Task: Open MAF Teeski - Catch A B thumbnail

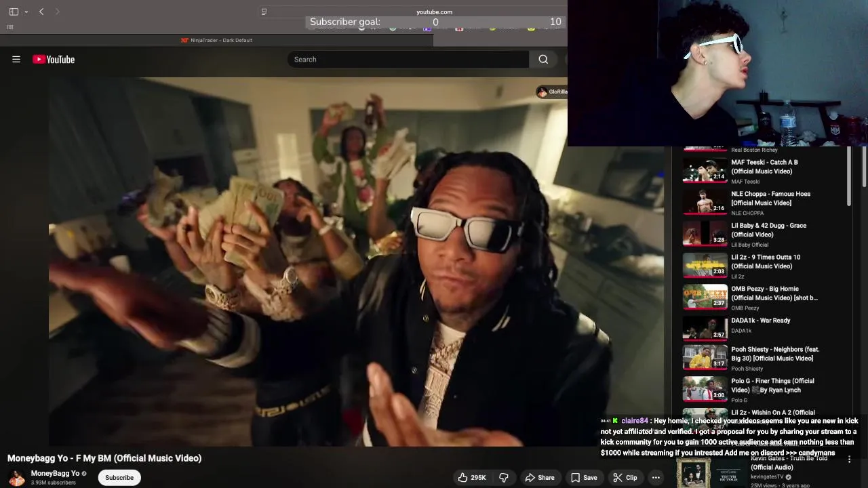Action: 705,171
